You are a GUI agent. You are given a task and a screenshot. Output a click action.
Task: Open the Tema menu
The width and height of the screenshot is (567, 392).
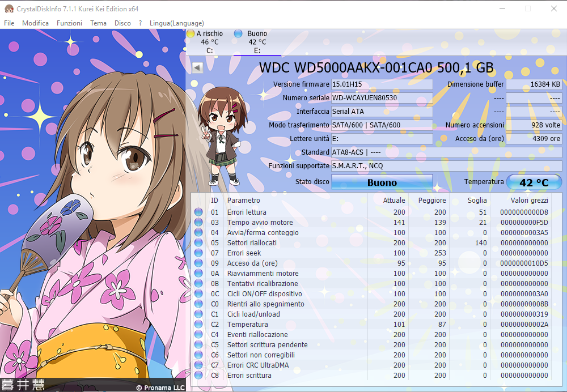pyautogui.click(x=98, y=23)
